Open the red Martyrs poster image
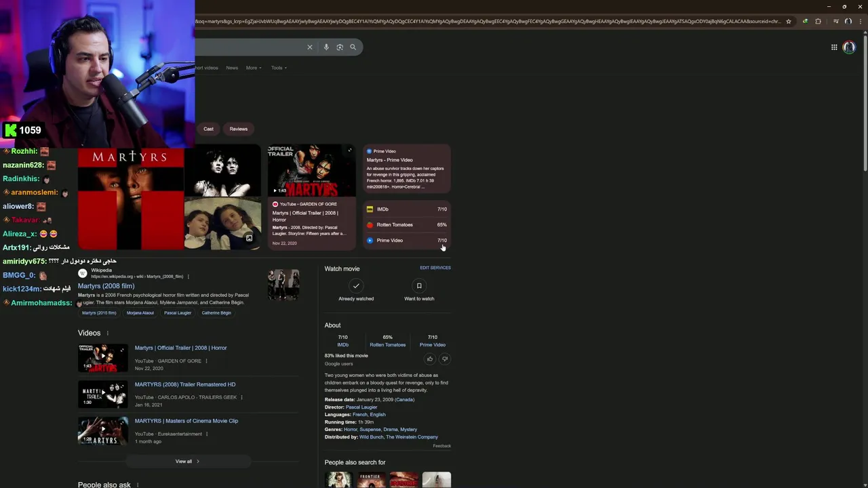The image size is (868, 488). pyautogui.click(x=130, y=199)
